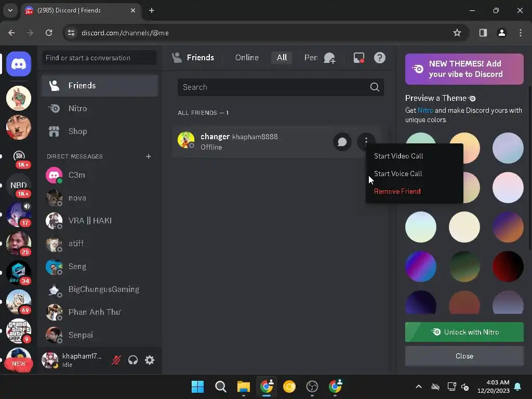The image size is (532, 399).
Task: Open server icon with 34 notifications
Action: pos(19,272)
